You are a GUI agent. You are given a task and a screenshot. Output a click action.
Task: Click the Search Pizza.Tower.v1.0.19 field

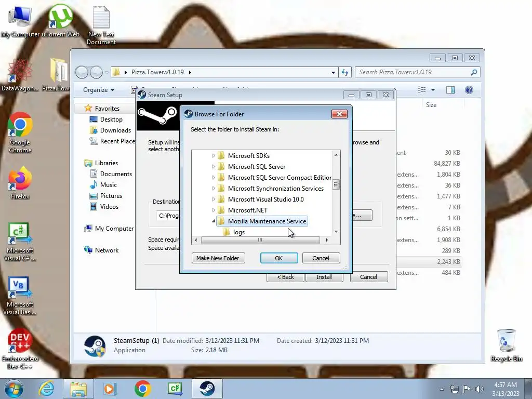[417, 72]
